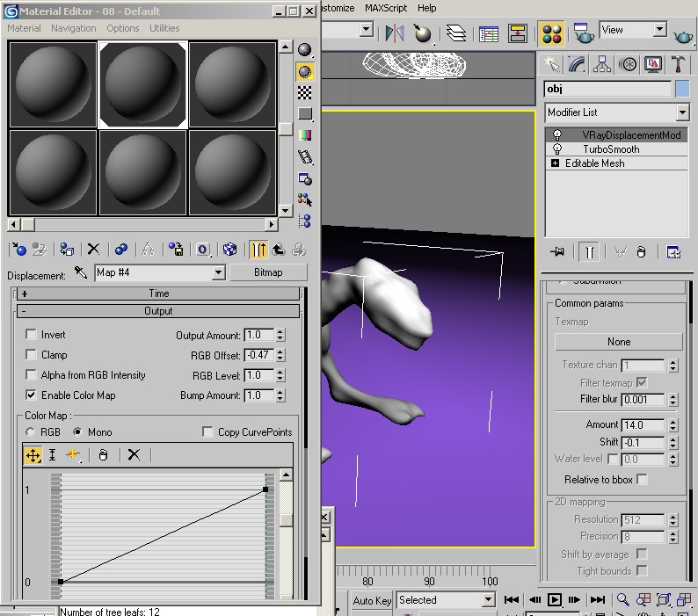Open the Layer Manager icon

coord(456,33)
